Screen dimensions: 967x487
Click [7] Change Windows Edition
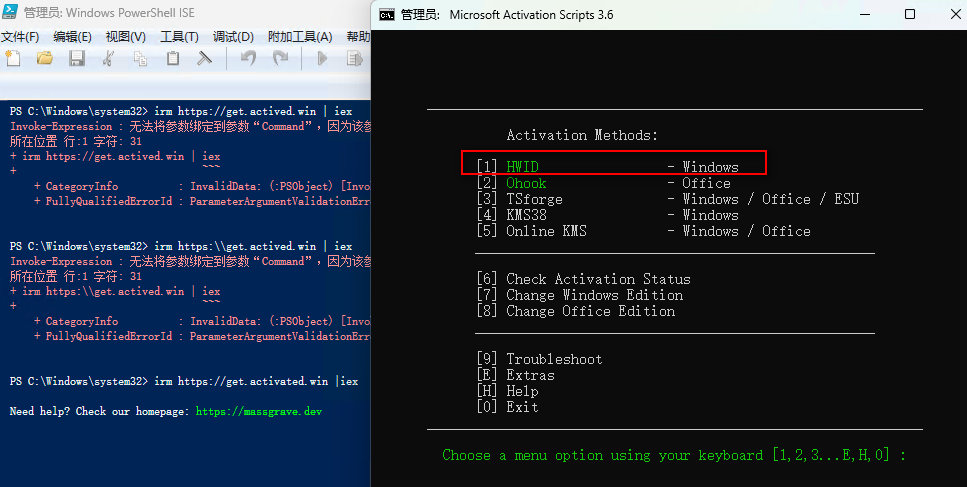(580, 295)
